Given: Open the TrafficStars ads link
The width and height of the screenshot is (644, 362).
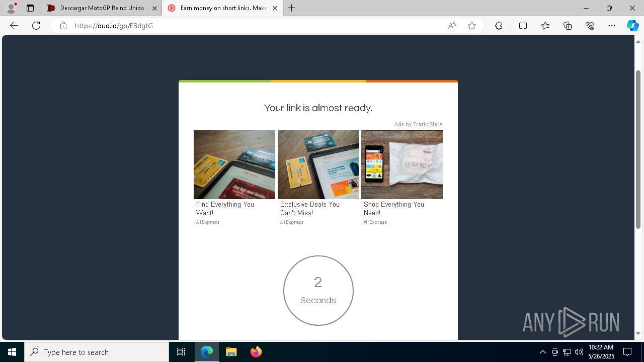Looking at the screenshot, I should [x=428, y=124].
